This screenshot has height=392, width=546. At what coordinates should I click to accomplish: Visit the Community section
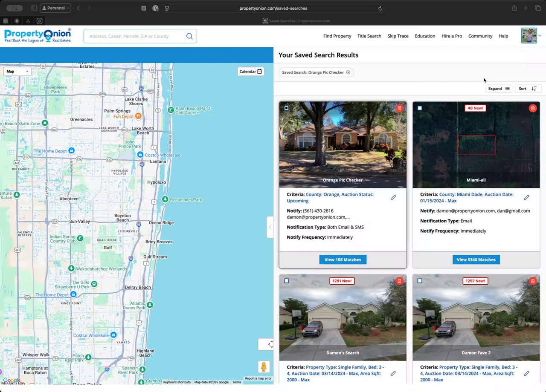[480, 36]
